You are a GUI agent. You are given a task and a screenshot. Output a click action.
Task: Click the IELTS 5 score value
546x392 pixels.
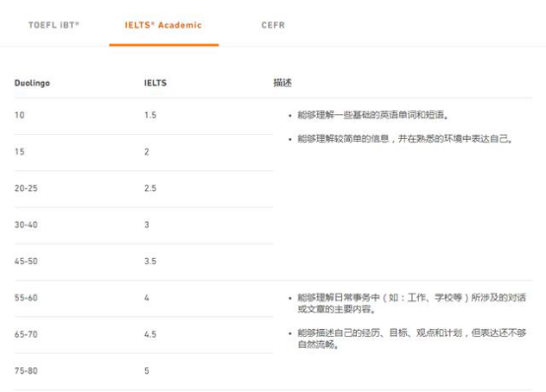(x=147, y=371)
